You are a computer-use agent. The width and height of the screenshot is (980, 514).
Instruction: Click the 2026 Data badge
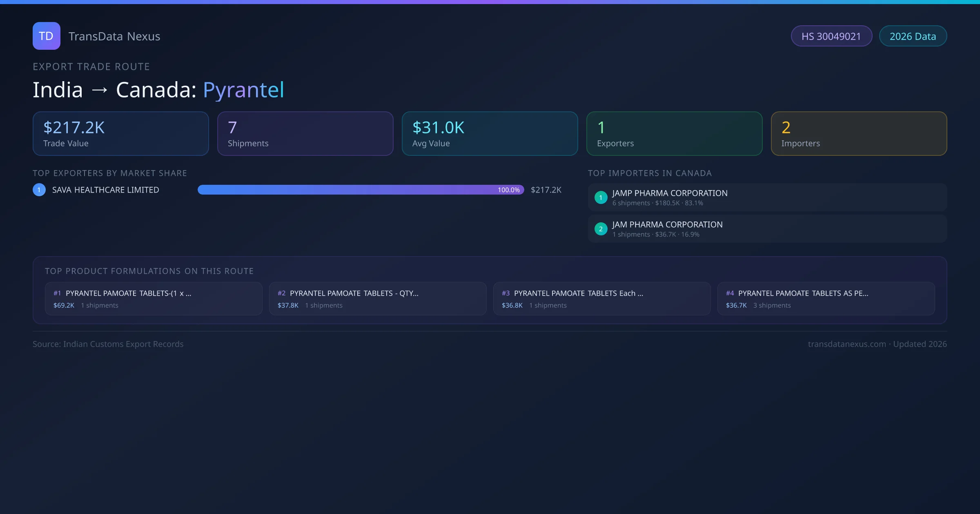click(x=913, y=36)
